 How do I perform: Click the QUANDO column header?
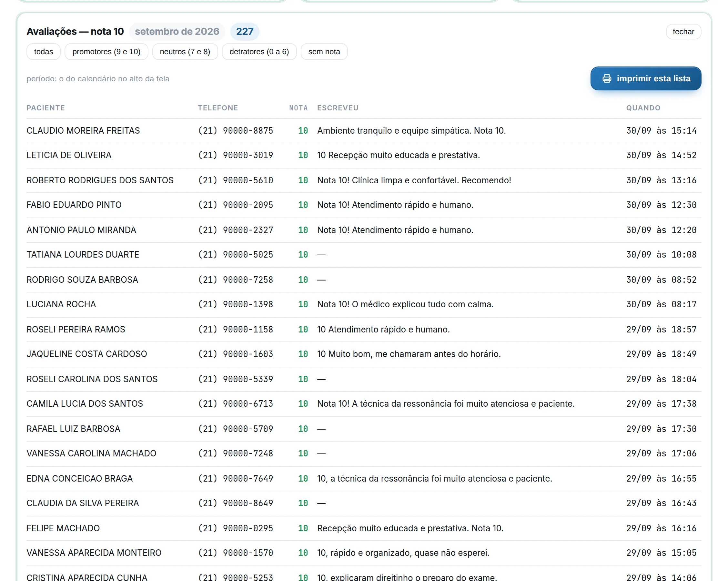tap(643, 108)
